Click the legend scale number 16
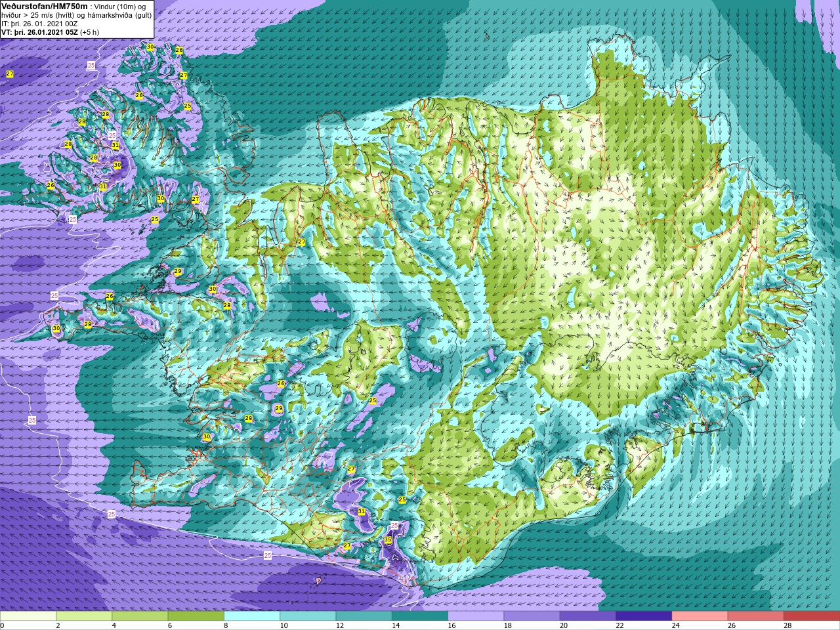The height and width of the screenshot is (630, 840). (x=451, y=625)
